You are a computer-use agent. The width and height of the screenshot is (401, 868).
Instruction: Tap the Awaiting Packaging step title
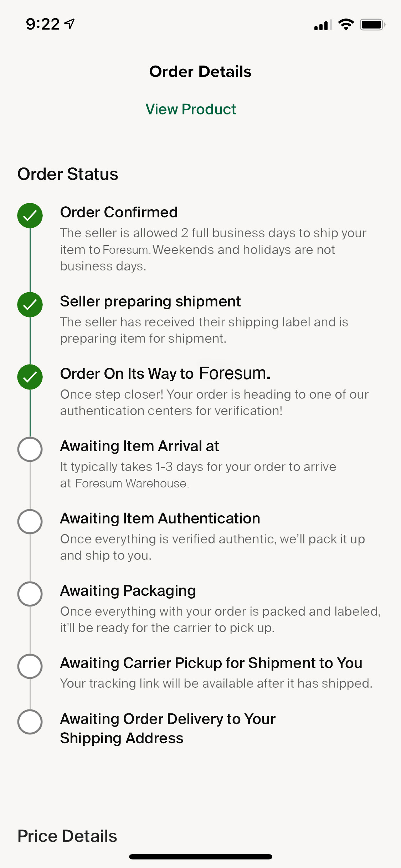point(128,591)
